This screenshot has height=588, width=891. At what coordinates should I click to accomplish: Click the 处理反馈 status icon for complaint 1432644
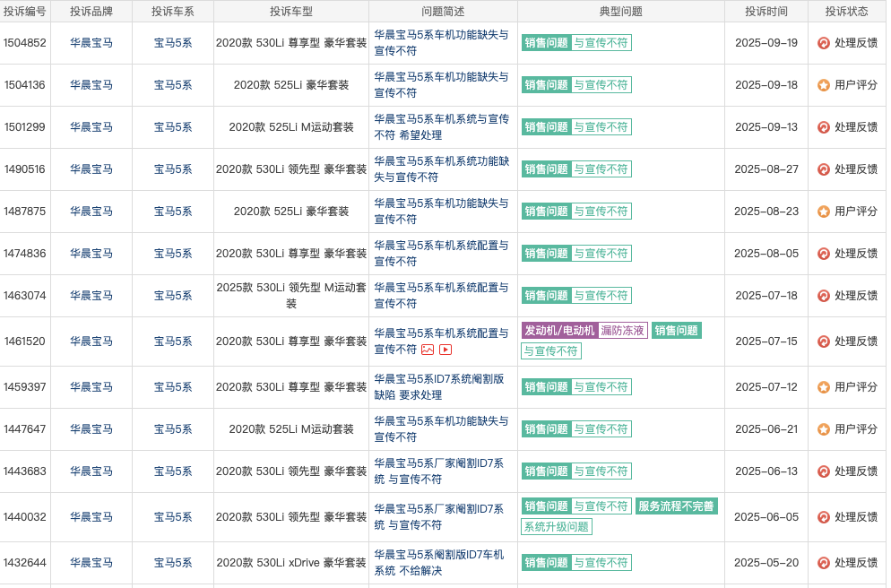click(823, 563)
